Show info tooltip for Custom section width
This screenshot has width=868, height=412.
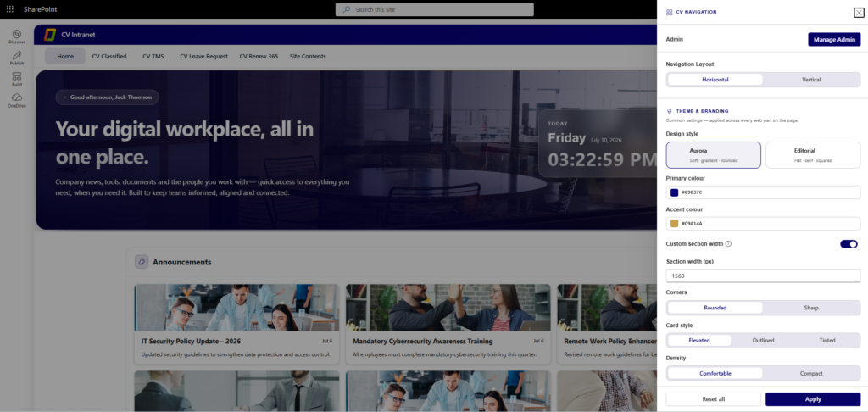coord(728,243)
